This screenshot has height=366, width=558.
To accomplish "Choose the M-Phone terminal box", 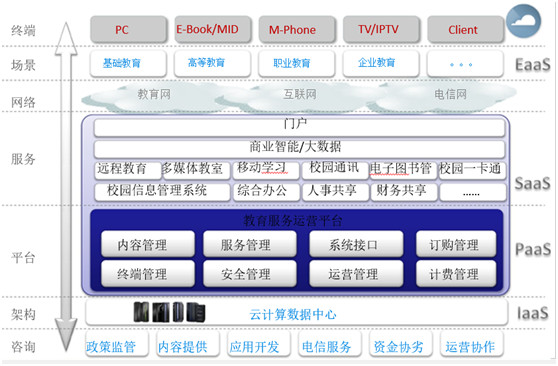I will pyautogui.click(x=297, y=29).
